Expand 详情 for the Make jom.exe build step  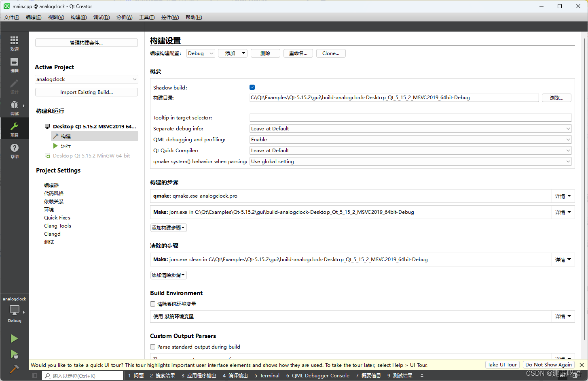563,212
